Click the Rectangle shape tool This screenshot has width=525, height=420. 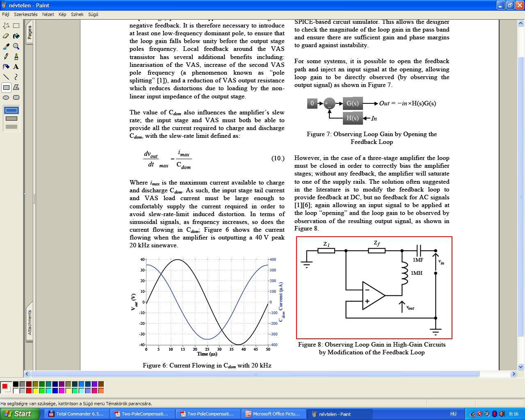6,87
